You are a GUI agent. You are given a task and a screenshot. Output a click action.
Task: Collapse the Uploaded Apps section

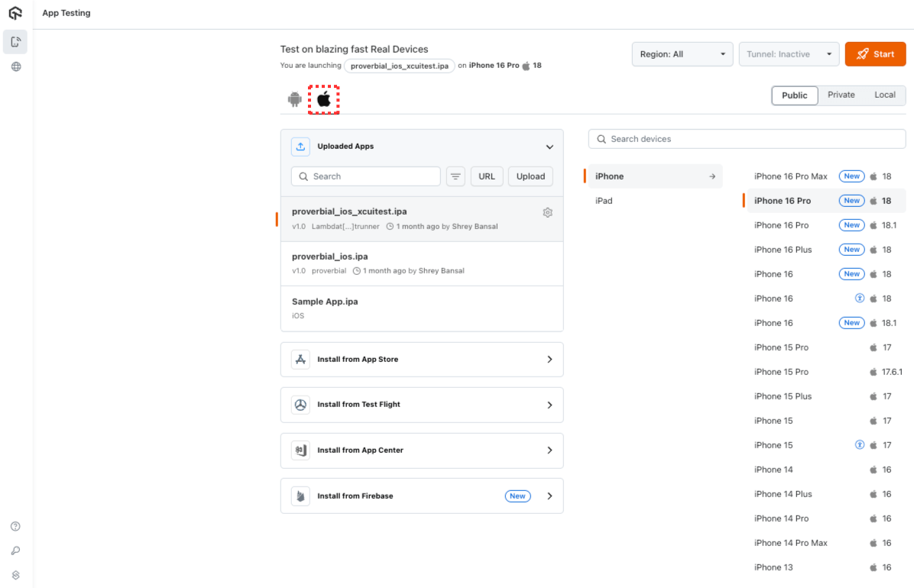549,147
